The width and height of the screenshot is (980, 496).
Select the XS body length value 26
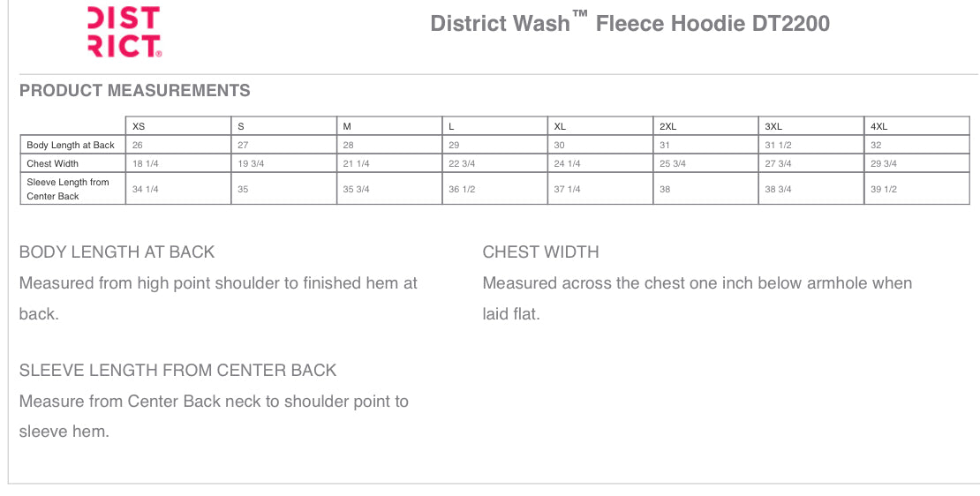pyautogui.click(x=138, y=145)
